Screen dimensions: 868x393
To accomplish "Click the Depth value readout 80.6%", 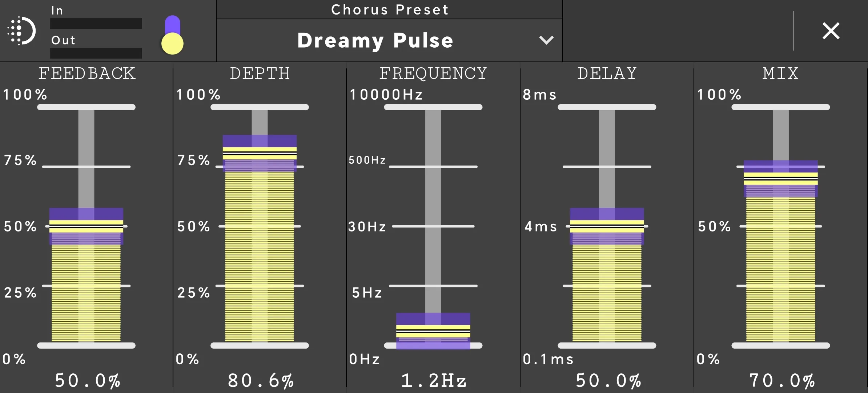I will tap(261, 381).
